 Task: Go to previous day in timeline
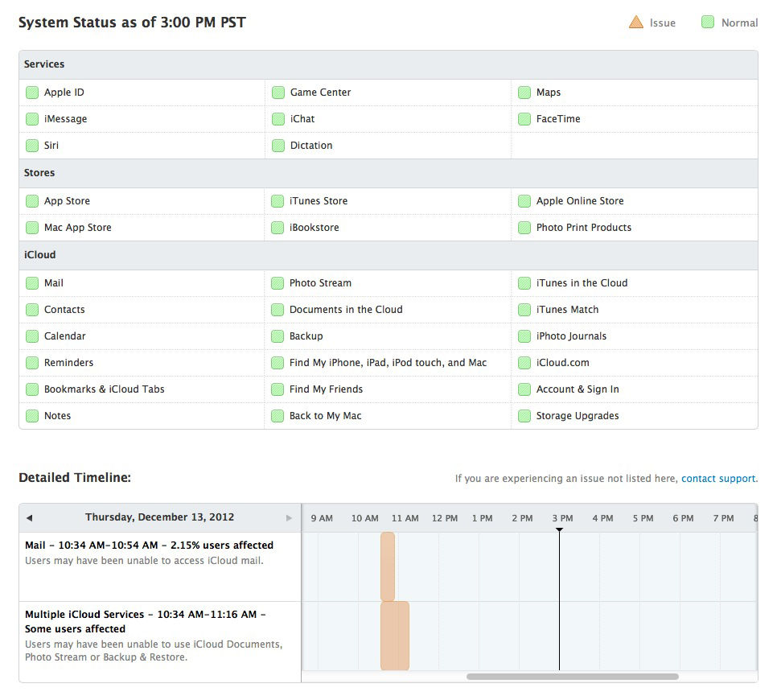(29, 518)
